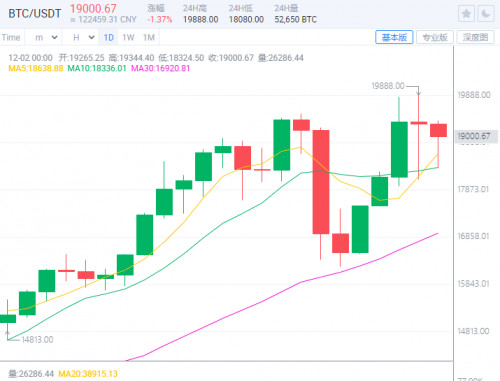
Task: Click the 16858.01 price axis label
Action: point(473,236)
